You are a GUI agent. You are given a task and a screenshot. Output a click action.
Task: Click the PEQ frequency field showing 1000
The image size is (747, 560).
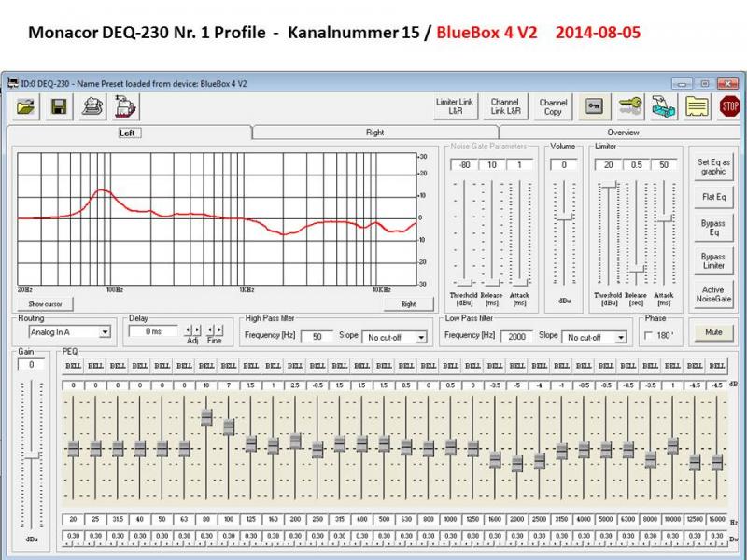point(450,519)
